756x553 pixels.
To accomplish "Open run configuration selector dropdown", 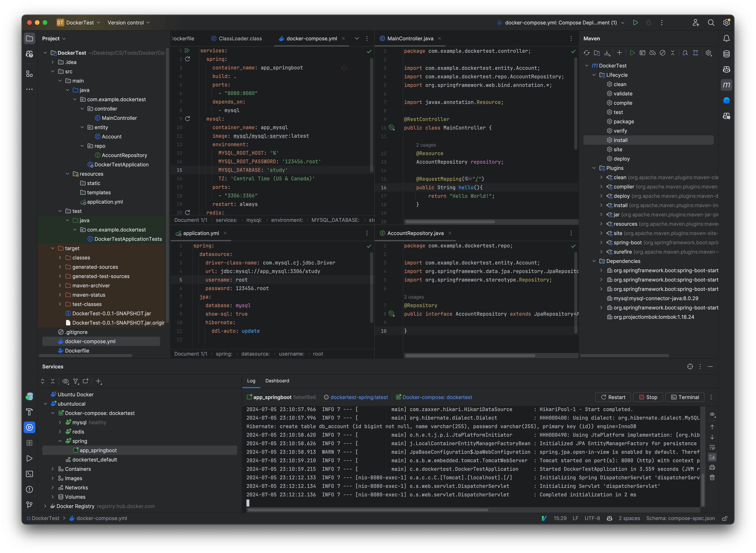I will (x=561, y=22).
